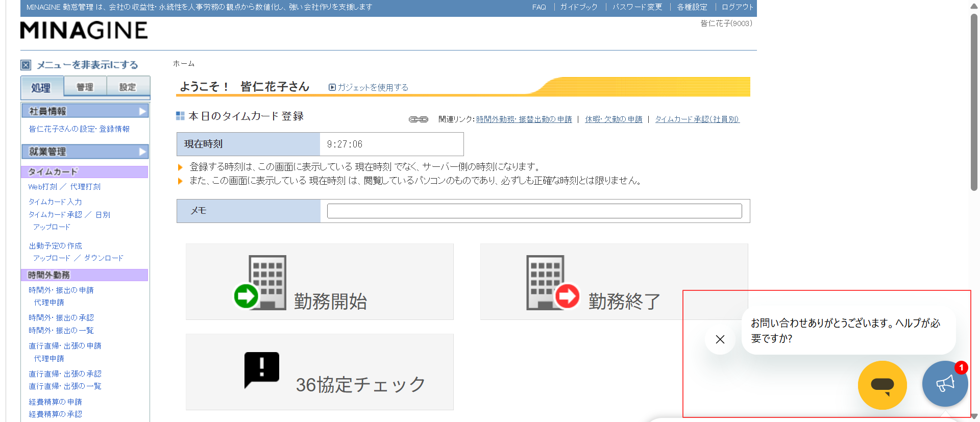This screenshot has height=422, width=980.
Task: Click ログアウト in the top bar
Action: pos(737,7)
